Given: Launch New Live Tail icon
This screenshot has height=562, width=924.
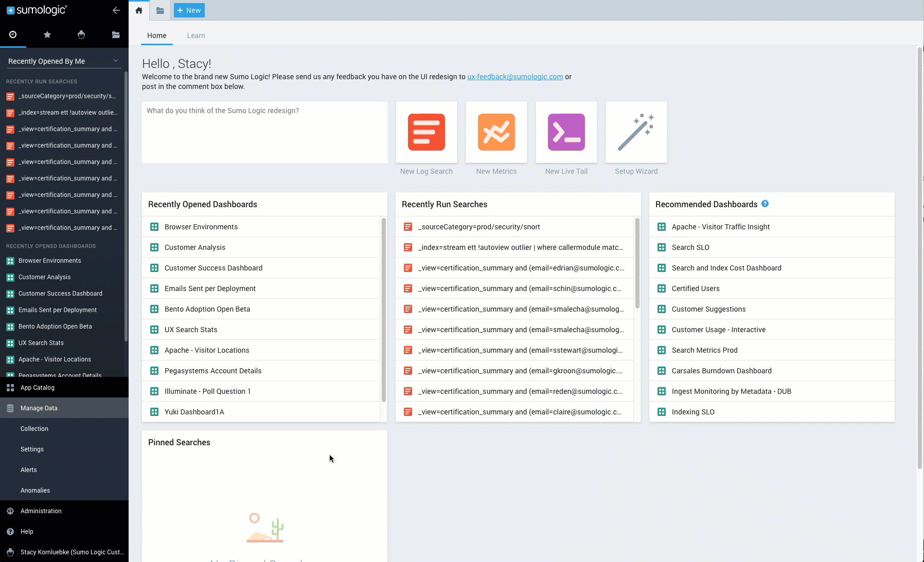Looking at the screenshot, I should 566,132.
